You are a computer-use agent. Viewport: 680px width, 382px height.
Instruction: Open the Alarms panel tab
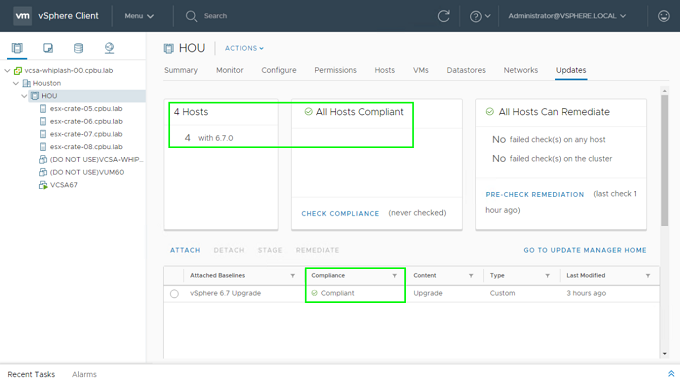click(x=84, y=374)
